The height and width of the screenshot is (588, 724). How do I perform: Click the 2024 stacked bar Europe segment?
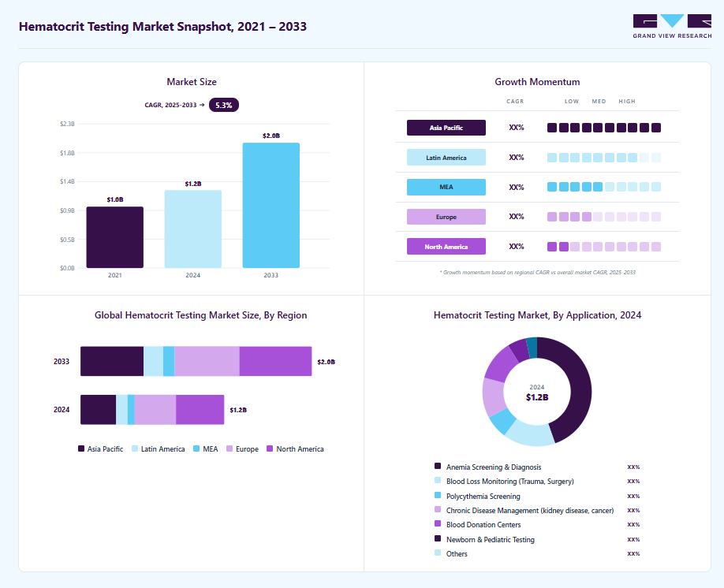click(x=155, y=410)
